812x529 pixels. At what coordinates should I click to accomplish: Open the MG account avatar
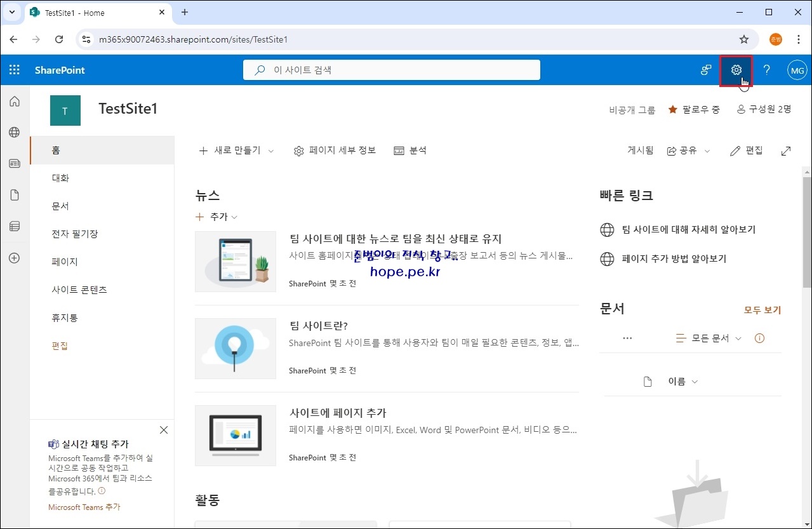click(x=797, y=70)
